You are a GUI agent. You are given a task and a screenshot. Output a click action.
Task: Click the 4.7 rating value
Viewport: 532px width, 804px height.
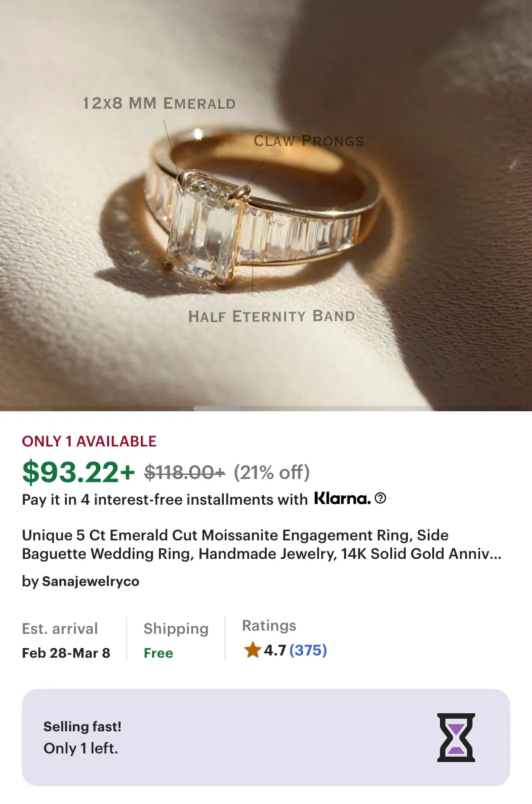tap(275, 650)
